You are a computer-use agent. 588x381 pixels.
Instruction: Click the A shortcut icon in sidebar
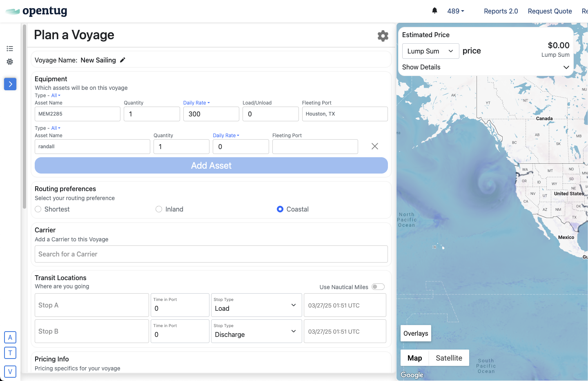pos(10,337)
